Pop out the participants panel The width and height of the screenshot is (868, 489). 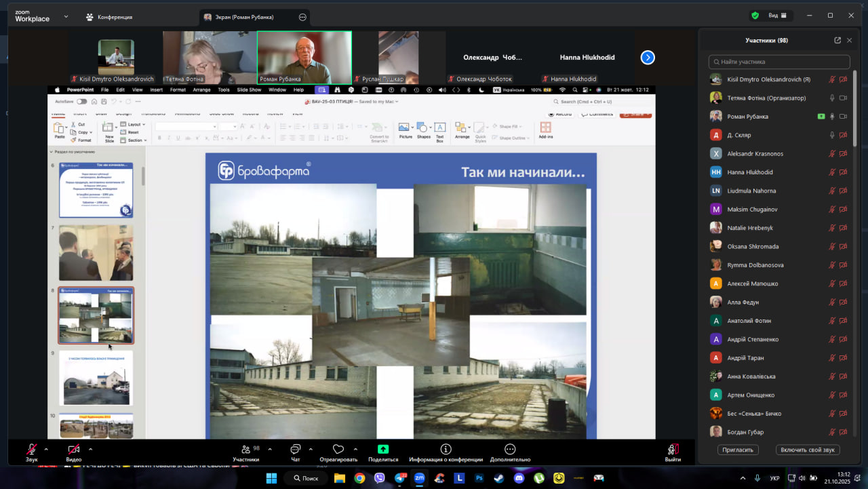click(x=837, y=41)
